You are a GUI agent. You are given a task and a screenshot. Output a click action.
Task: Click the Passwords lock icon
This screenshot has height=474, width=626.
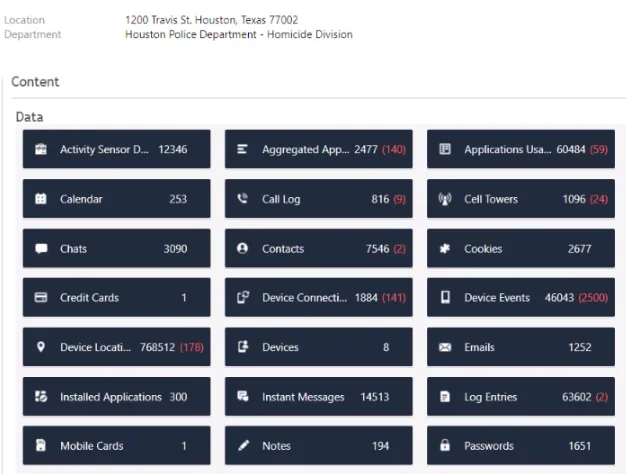445,446
